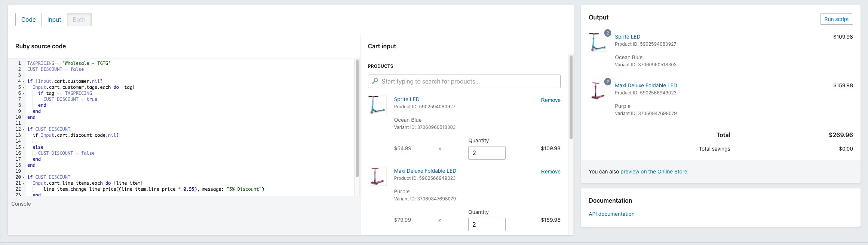
Task: Click Sprite LED scooter thumbnail in Cart input
Action: [x=377, y=105]
